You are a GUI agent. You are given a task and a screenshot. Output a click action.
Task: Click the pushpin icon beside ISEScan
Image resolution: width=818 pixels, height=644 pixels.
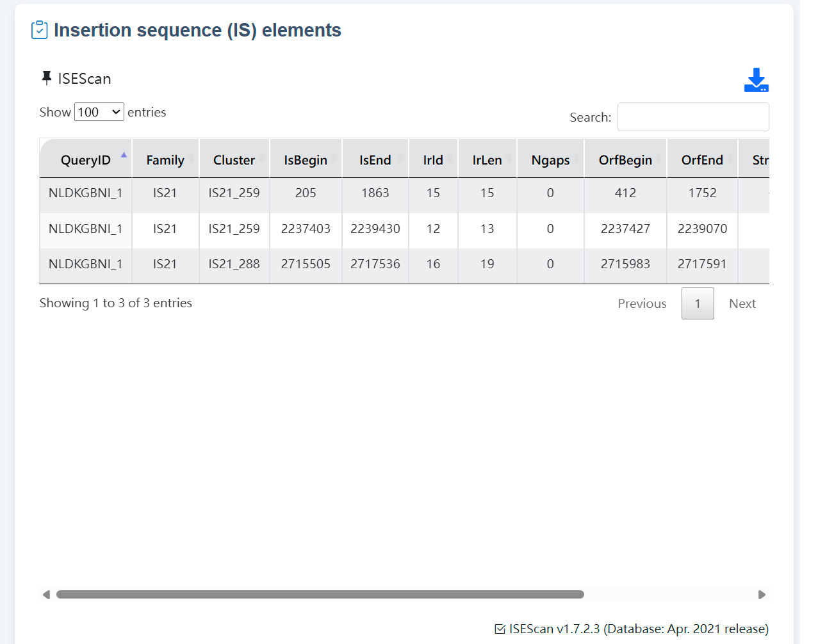pyautogui.click(x=46, y=78)
